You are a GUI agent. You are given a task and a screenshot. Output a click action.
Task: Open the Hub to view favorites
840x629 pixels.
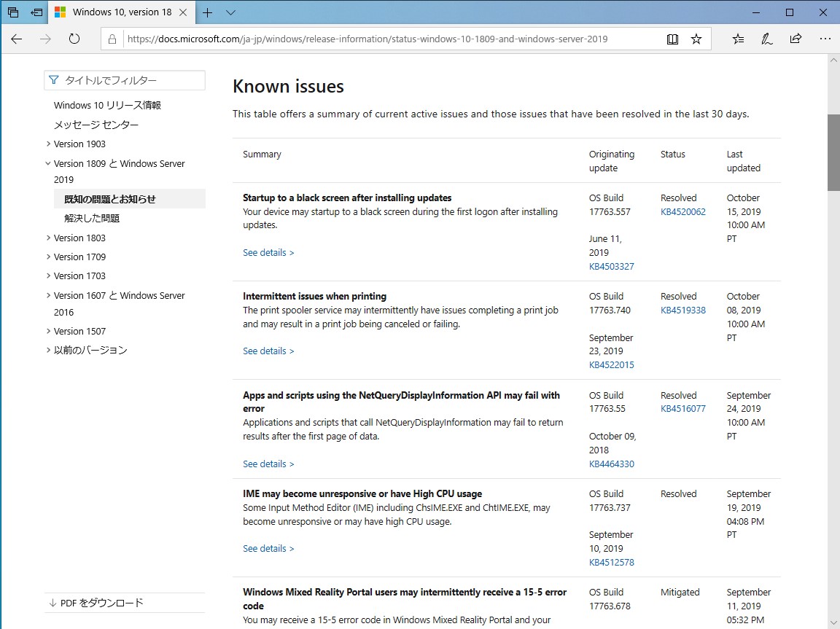pos(738,39)
